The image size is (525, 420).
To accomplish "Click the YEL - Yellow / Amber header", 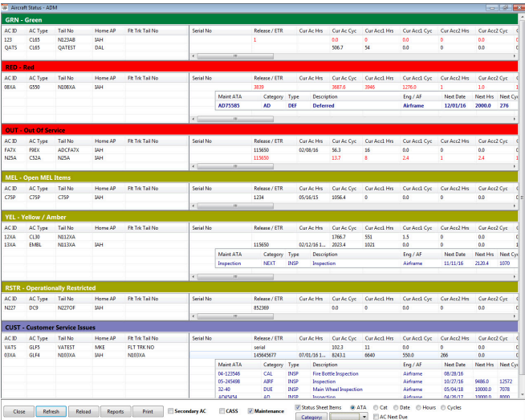I will pyautogui.click(x=259, y=217).
